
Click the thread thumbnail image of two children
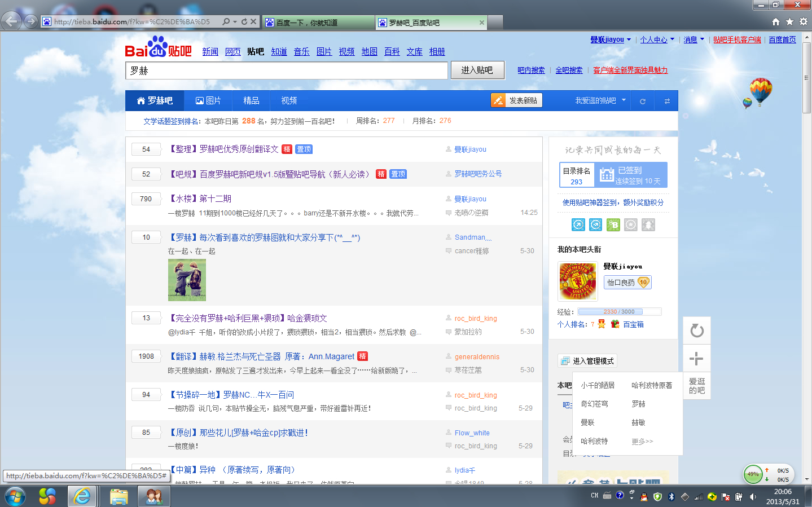pyautogui.click(x=187, y=281)
